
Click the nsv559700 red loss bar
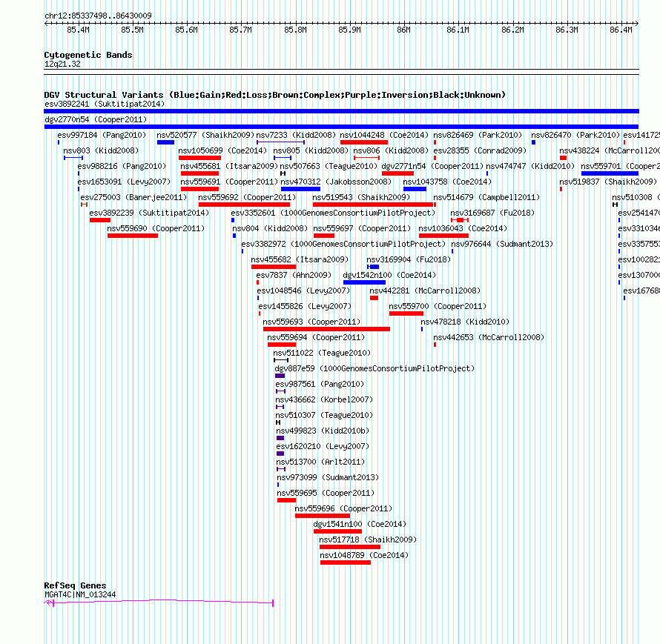point(406,313)
